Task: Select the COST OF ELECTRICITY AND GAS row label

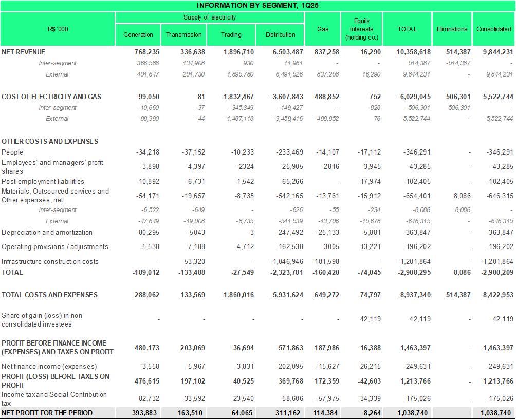Action: [x=51, y=97]
